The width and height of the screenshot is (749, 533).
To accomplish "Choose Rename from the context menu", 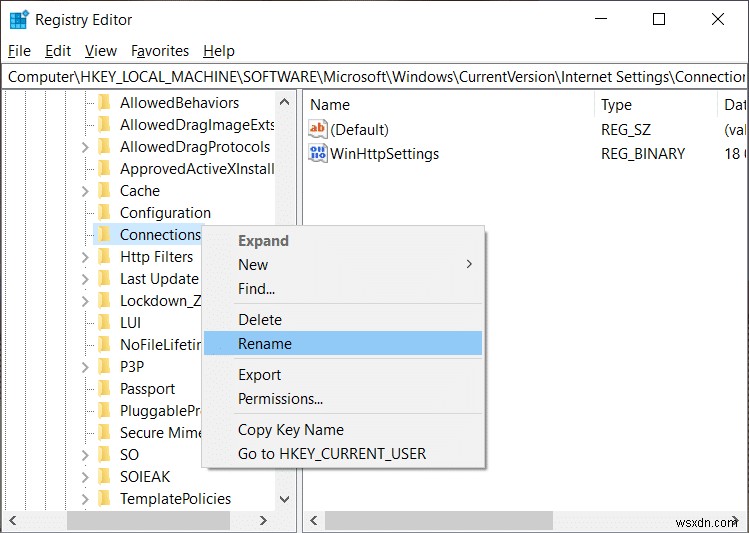I will [x=343, y=343].
